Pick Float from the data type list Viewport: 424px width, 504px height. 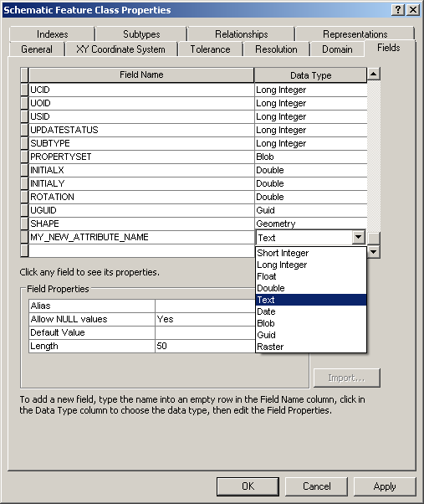pyautogui.click(x=311, y=276)
